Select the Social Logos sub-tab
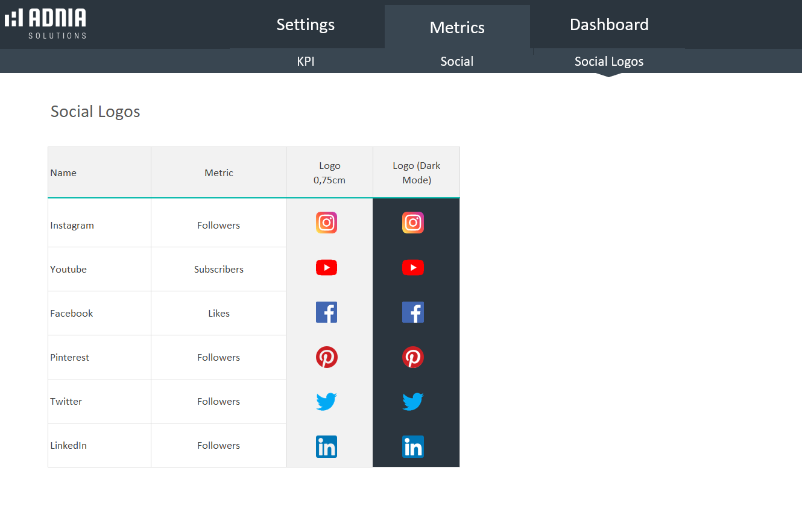Screen dimensions: 802x532 click(x=609, y=62)
